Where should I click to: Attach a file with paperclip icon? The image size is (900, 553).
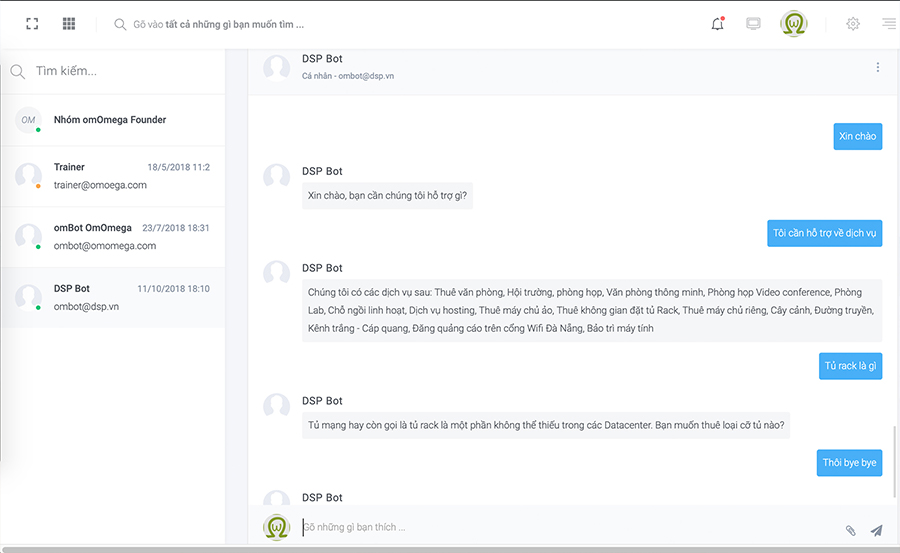851,531
